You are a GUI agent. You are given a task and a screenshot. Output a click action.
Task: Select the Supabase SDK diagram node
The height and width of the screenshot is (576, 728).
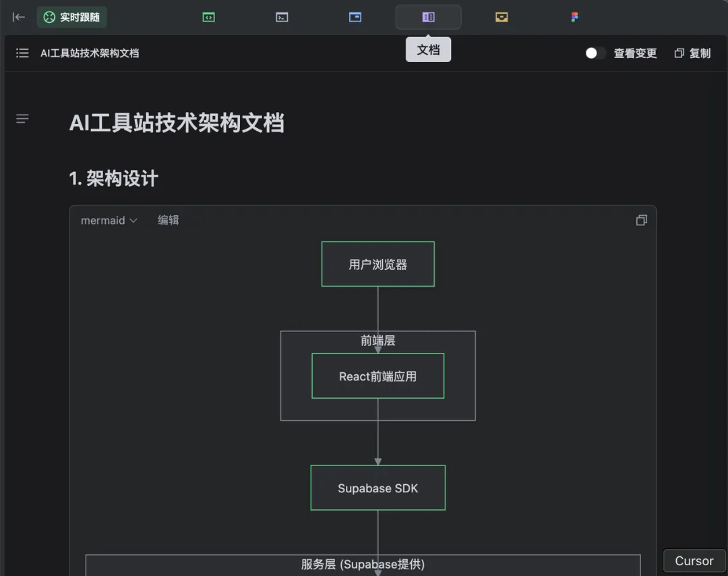[378, 488]
